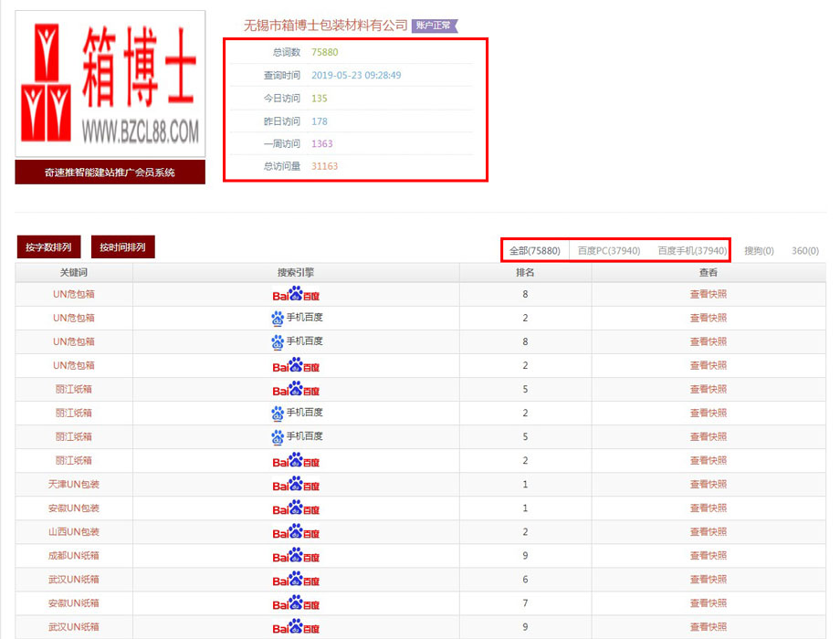
Task: Click Baidu logo in 山西UN包装 row
Action: (x=296, y=531)
